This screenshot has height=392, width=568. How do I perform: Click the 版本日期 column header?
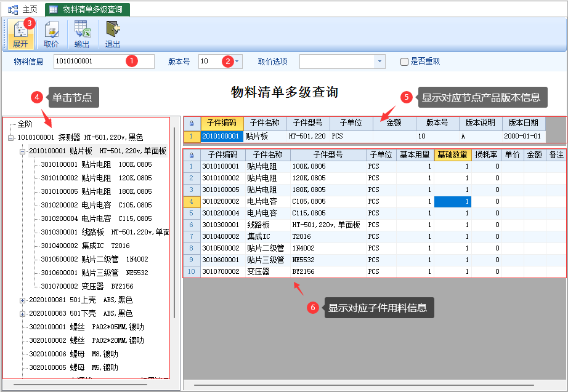click(x=524, y=124)
